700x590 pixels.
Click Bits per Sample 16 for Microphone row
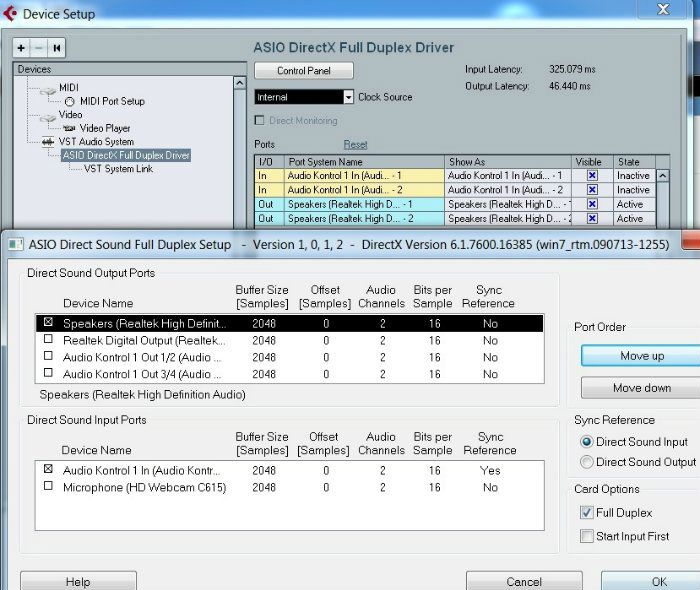point(434,487)
